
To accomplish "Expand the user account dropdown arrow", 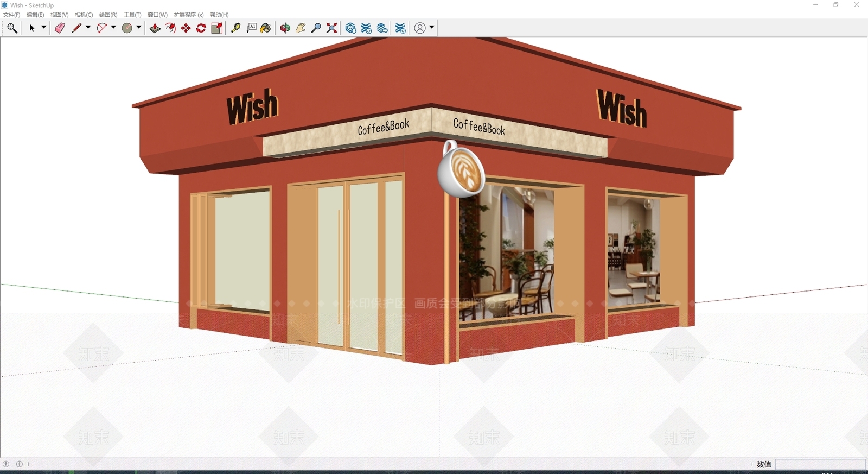I will (432, 27).
